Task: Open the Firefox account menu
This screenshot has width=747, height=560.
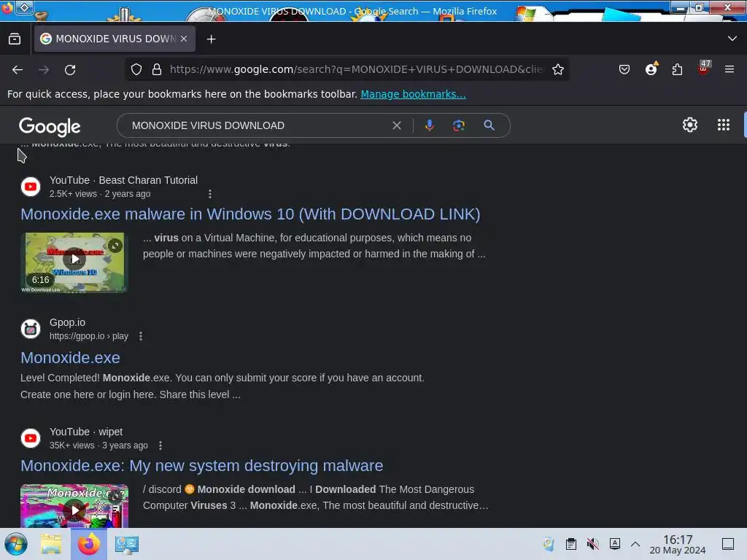Action: (651, 69)
